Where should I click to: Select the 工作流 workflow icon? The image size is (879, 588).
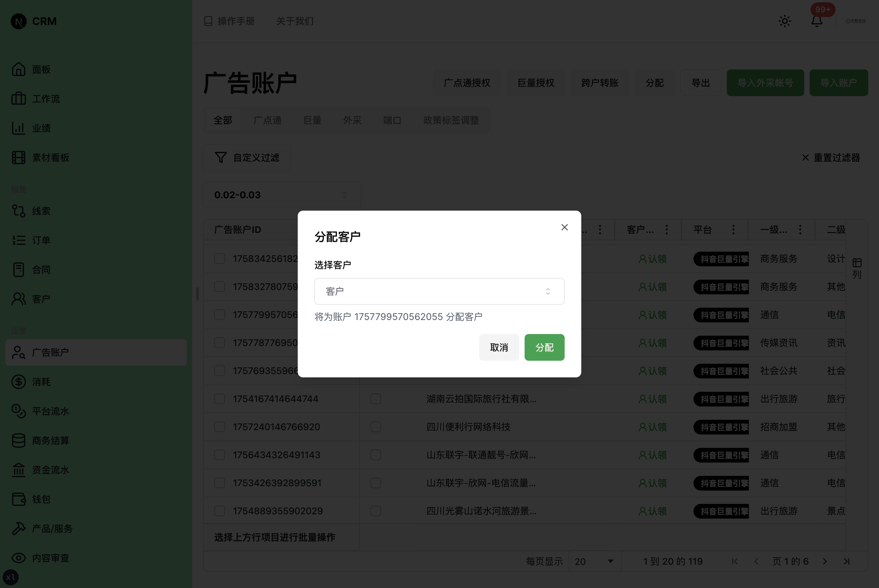coord(19,99)
